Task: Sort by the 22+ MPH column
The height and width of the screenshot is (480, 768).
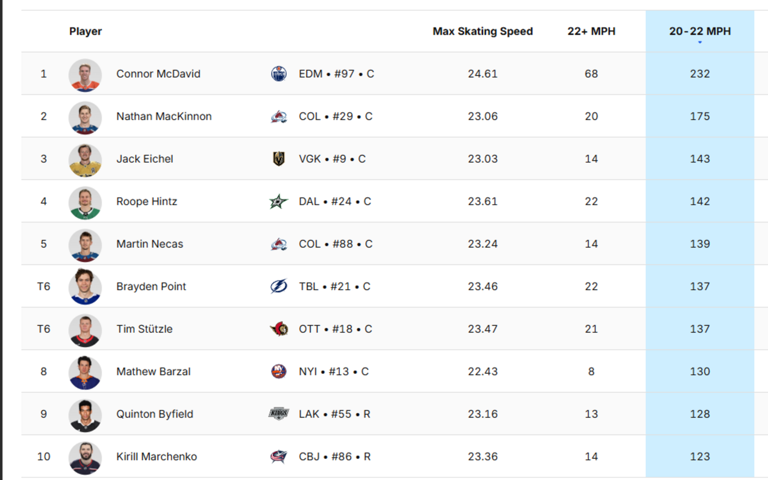Action: pyautogui.click(x=591, y=31)
